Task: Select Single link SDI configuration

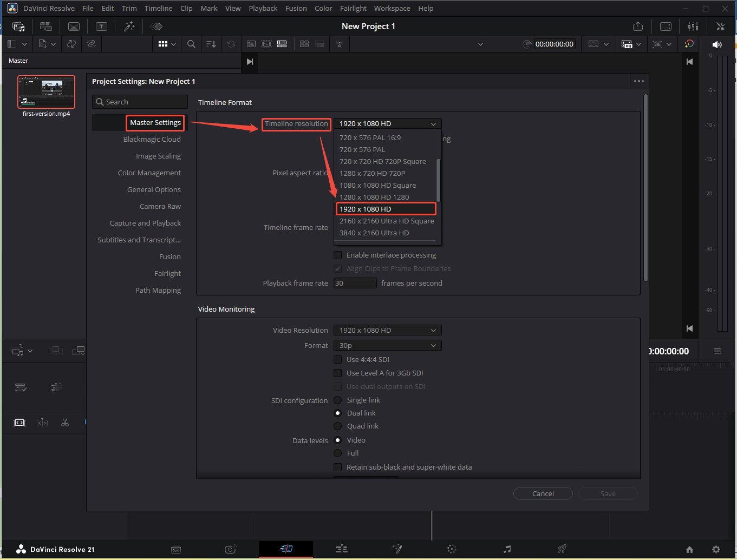Action: click(x=338, y=400)
